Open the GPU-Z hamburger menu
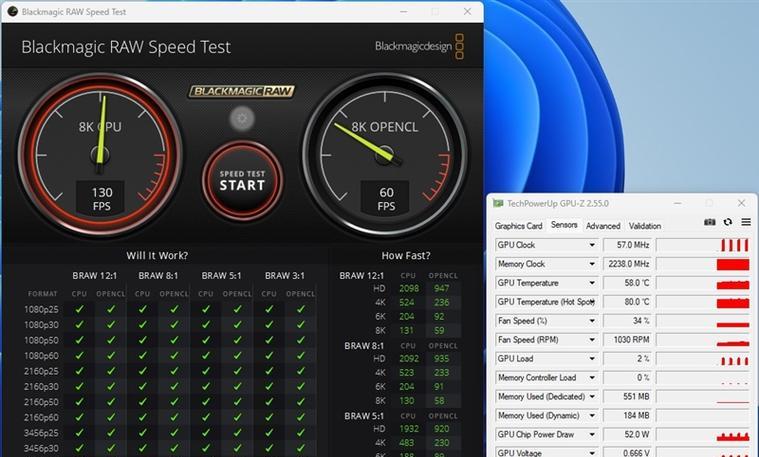This screenshot has height=457, width=759. pos(746,222)
